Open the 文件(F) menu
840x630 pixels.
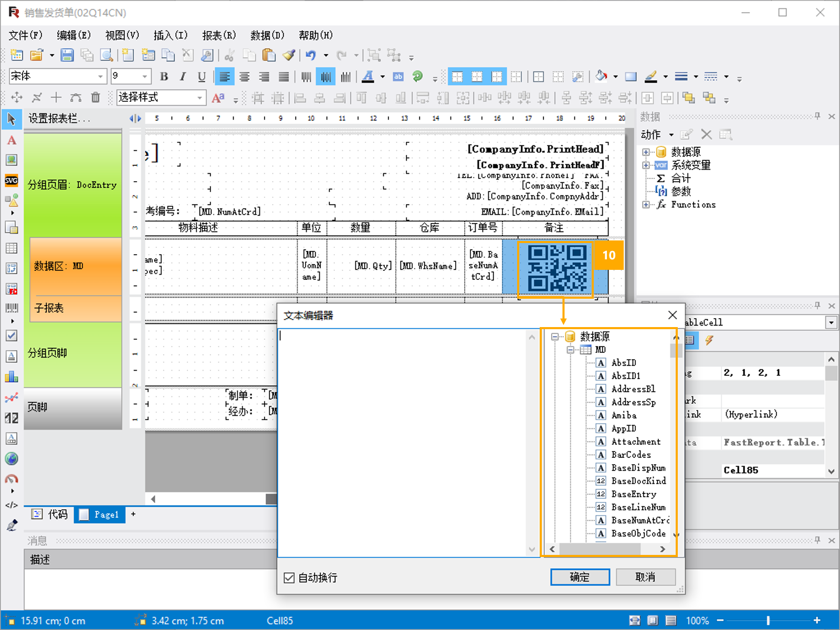25,35
